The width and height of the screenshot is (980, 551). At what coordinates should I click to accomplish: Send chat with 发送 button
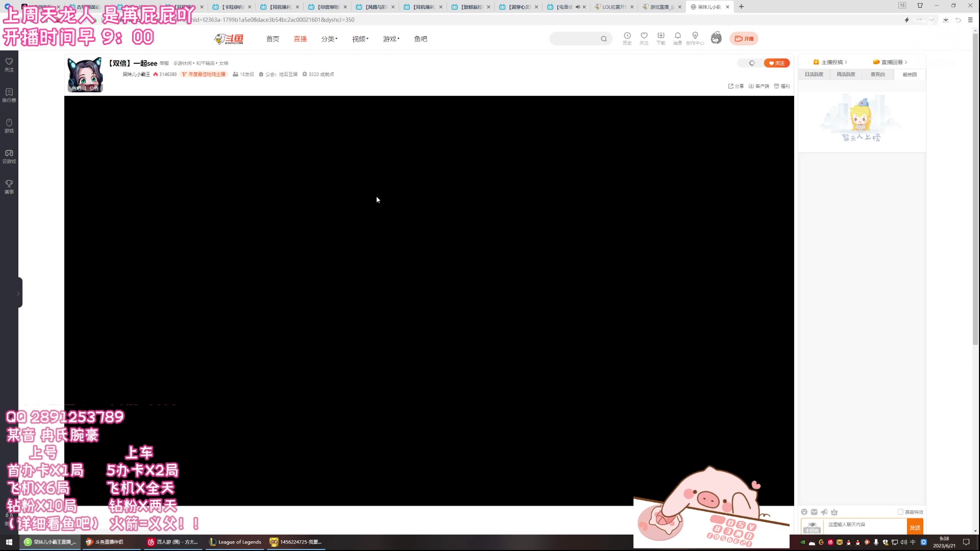[x=915, y=527]
